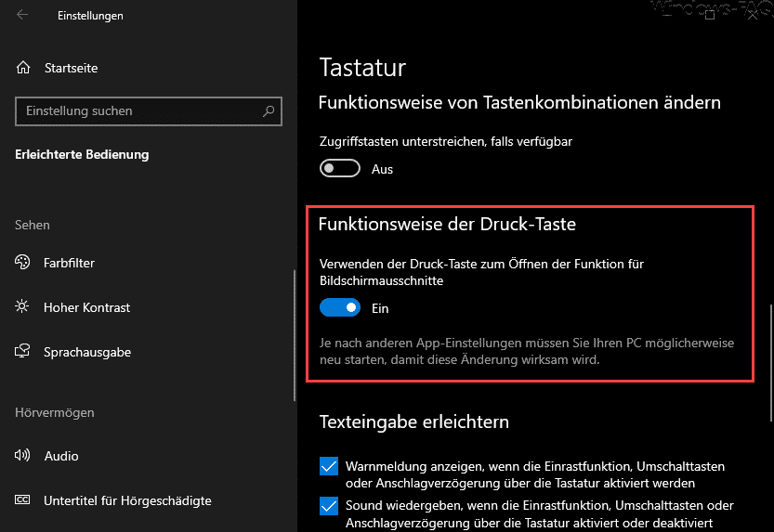Screen dimensions: 774x532
Task: Open Untertitel für Hörgeschädigte page
Action: point(127,500)
